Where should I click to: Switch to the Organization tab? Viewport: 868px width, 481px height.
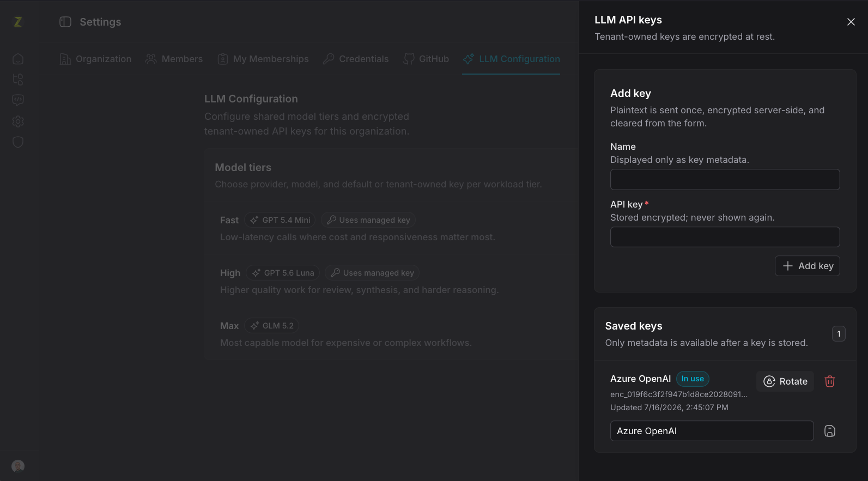pyautogui.click(x=95, y=59)
